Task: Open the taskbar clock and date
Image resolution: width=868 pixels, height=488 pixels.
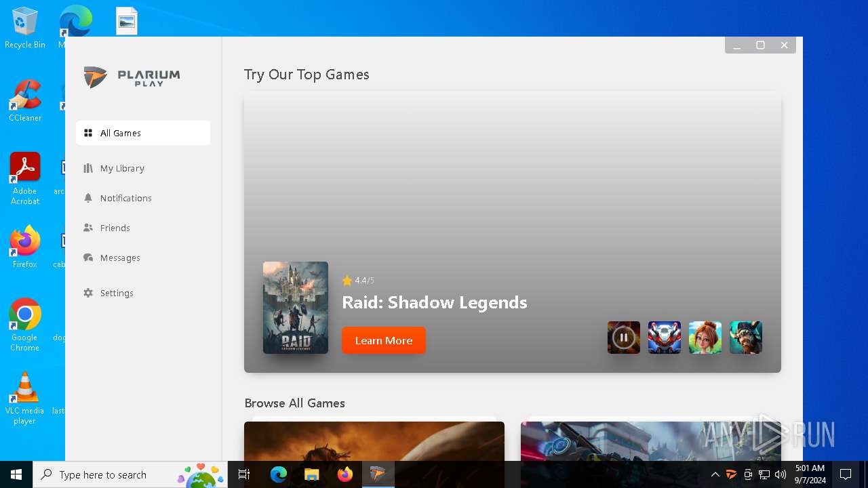Action: click(810, 474)
